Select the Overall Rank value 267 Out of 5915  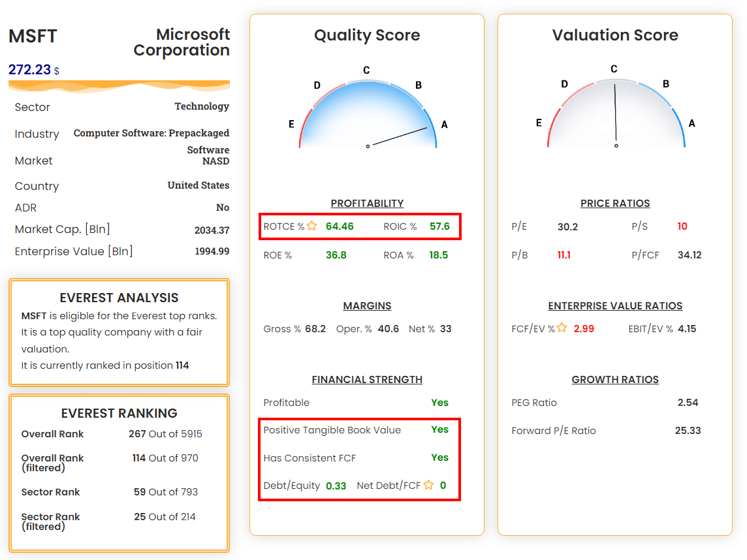pos(165,434)
